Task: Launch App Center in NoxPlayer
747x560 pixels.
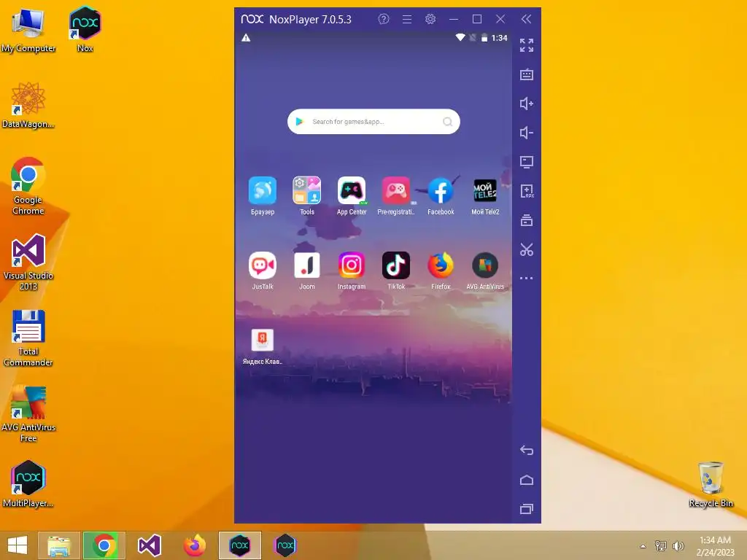Action: click(352, 191)
